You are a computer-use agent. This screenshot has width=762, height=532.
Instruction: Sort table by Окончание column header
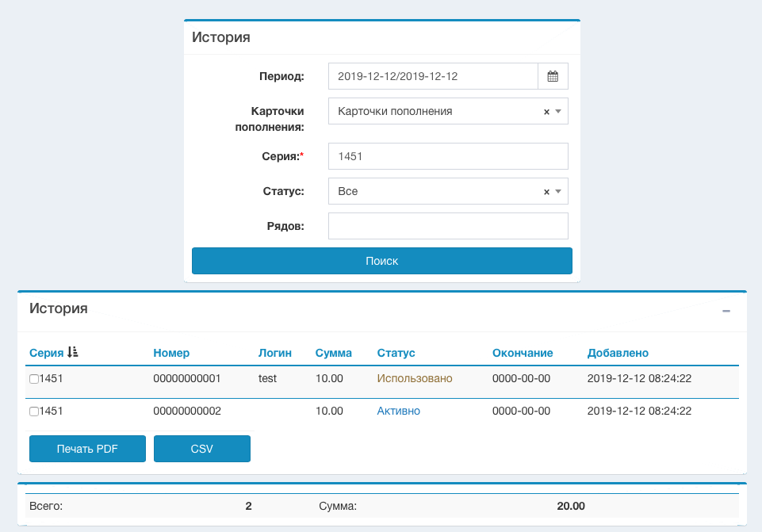pyautogui.click(x=522, y=353)
